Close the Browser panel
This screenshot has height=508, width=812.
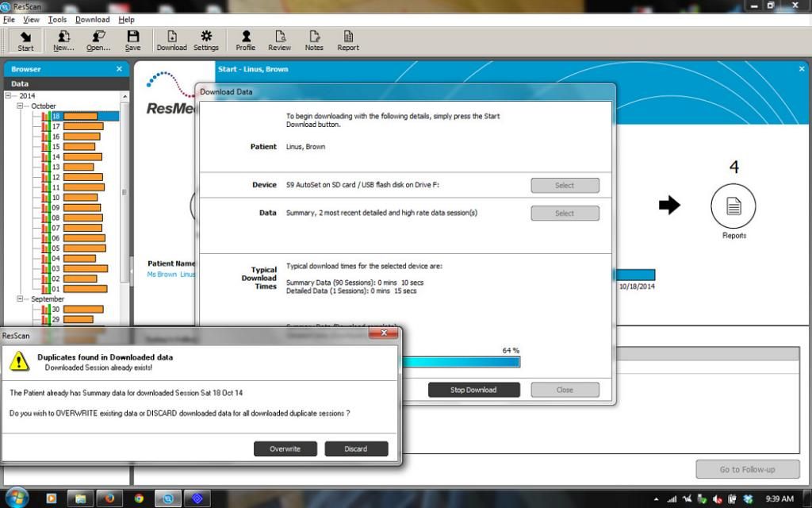click(x=120, y=69)
